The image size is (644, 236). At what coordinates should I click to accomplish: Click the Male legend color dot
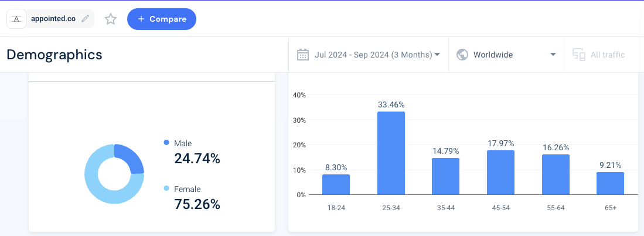(x=166, y=143)
